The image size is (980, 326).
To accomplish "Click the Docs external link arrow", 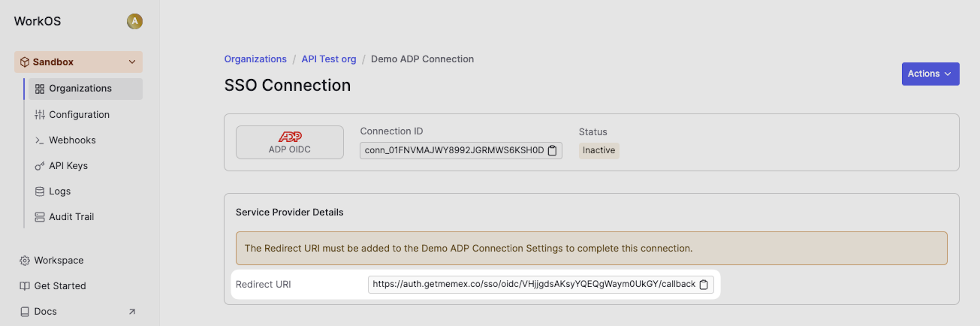I will [x=132, y=311].
